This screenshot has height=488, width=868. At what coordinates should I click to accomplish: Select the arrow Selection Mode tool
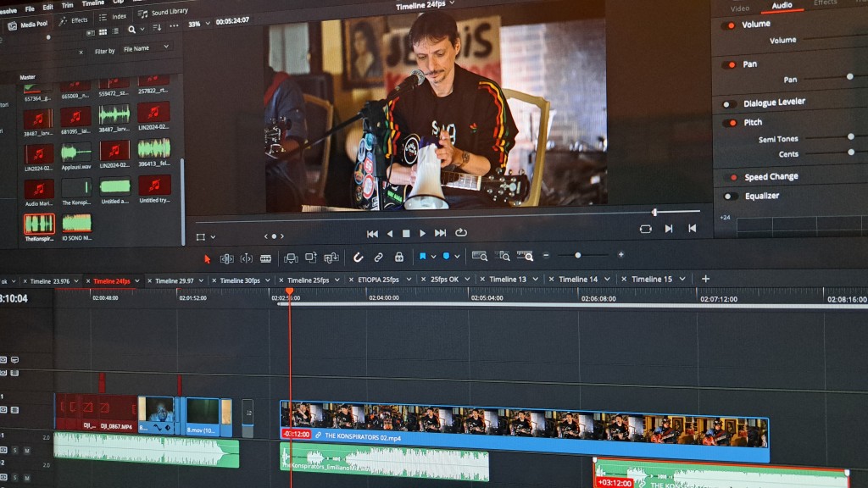(207, 258)
